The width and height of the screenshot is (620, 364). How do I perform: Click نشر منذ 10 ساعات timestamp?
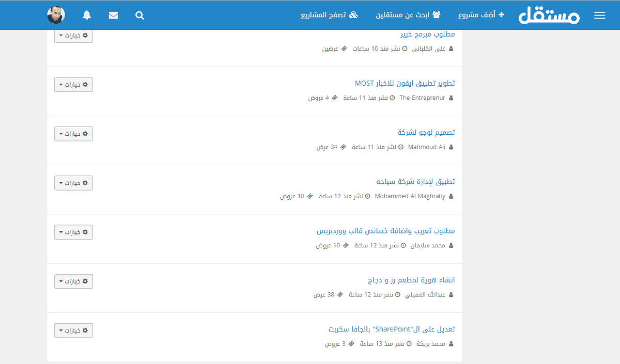tap(377, 49)
